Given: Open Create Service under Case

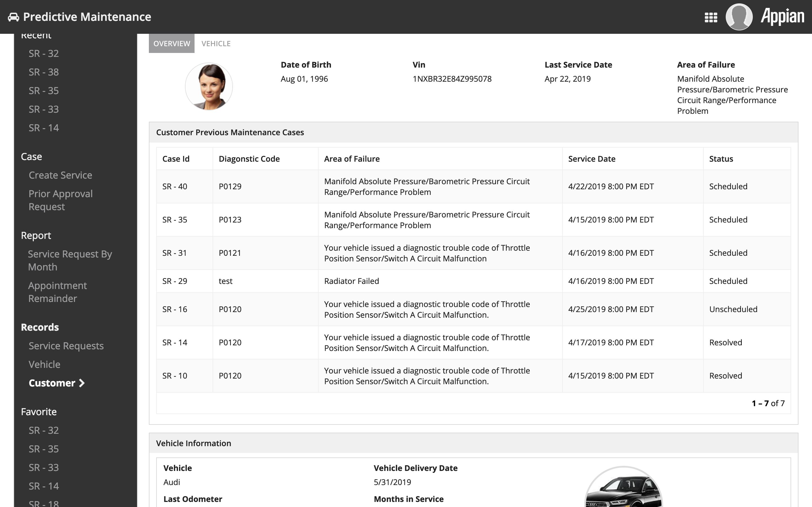Looking at the screenshot, I should (60, 175).
